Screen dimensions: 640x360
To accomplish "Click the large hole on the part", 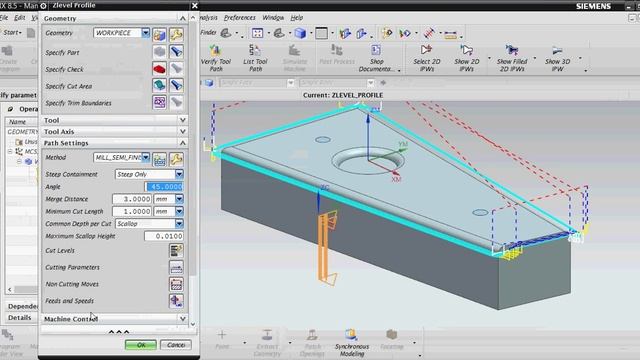I will (369, 160).
